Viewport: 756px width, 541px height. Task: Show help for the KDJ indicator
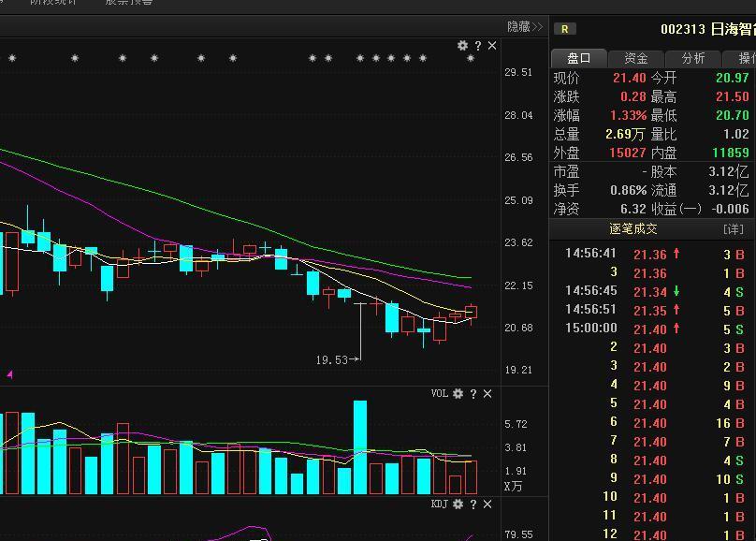point(473,504)
